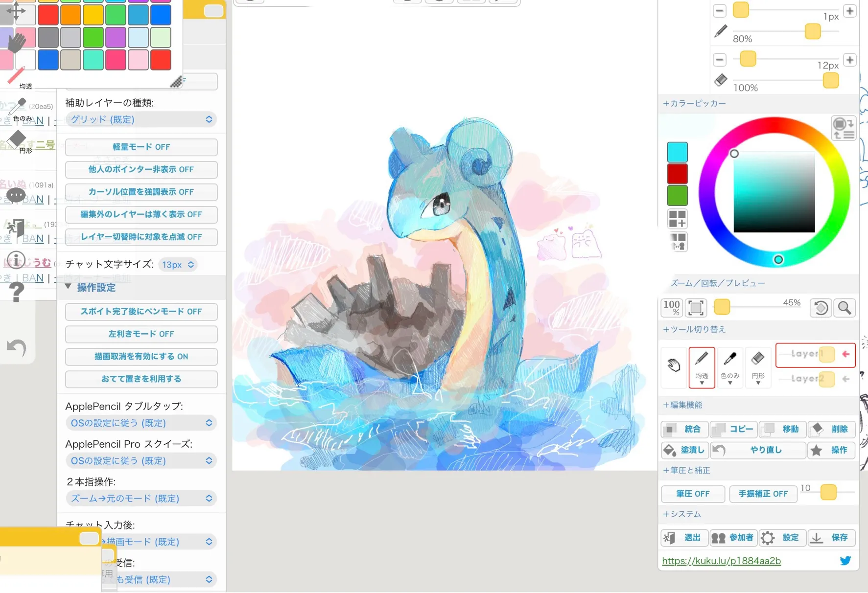Click the 操作 star button
Image resolution: width=868 pixels, height=593 pixels.
(831, 450)
